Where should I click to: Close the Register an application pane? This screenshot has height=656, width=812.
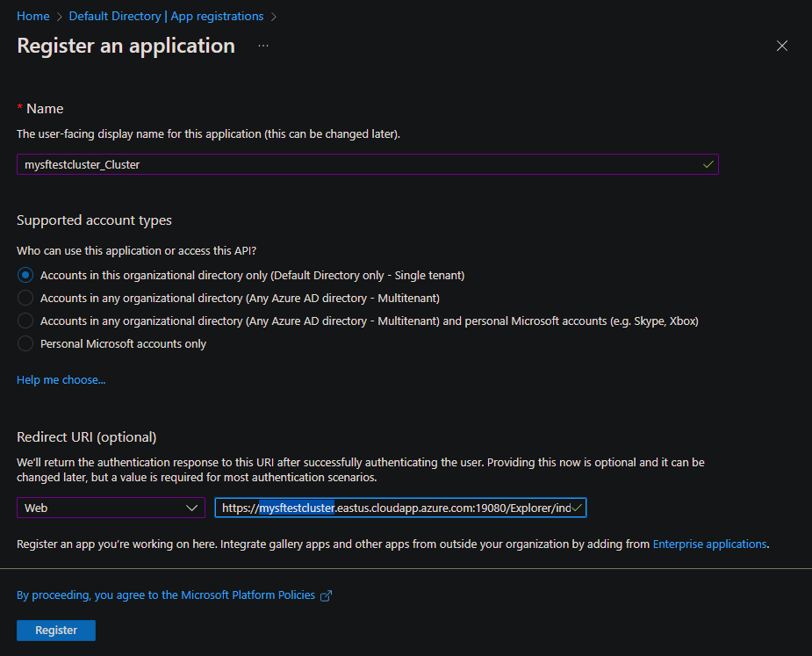point(782,46)
